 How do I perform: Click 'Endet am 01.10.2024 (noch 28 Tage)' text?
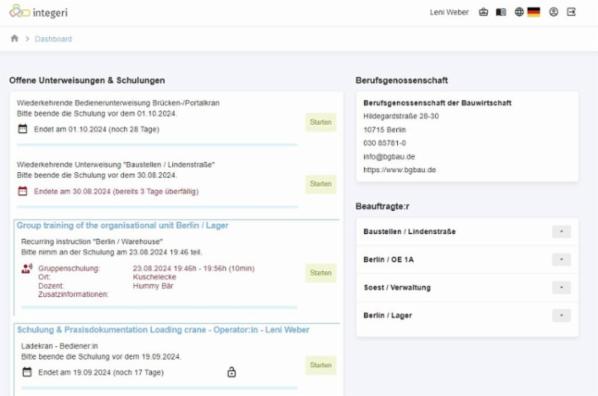(96, 129)
